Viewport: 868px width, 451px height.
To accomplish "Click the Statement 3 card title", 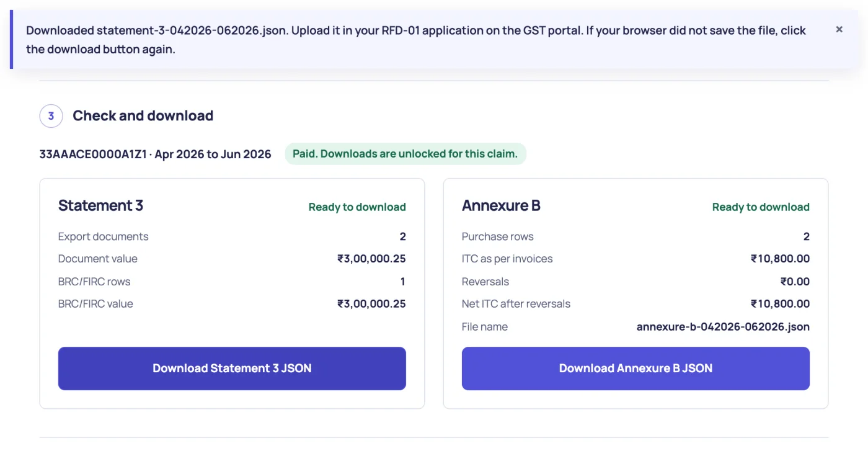I will click(x=100, y=206).
